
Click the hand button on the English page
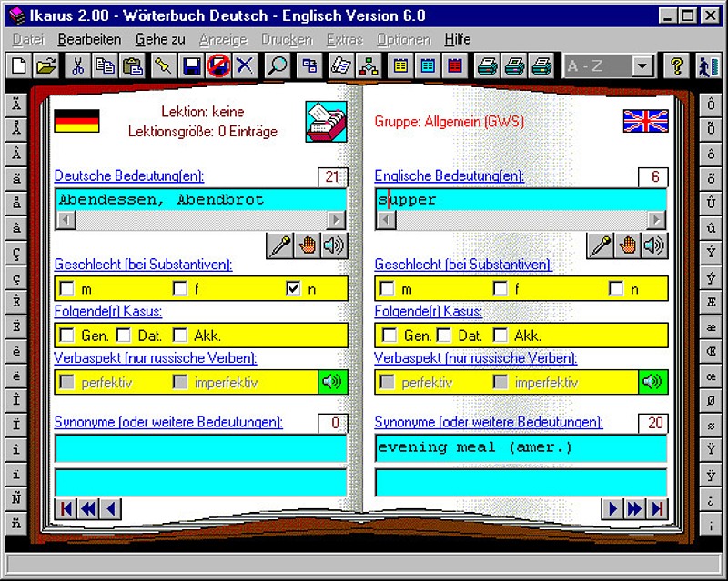pyautogui.click(x=627, y=245)
